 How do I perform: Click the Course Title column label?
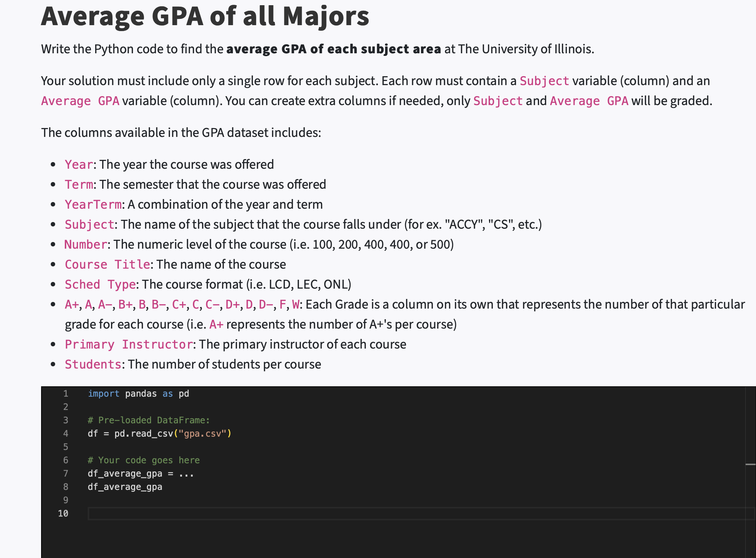tap(107, 264)
